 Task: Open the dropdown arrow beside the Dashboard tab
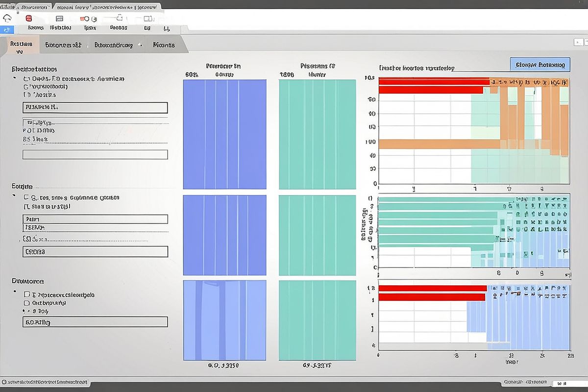coord(140,44)
